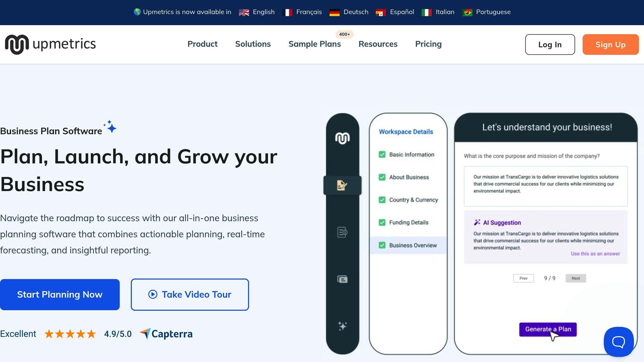The width and height of the screenshot is (644, 362).
Task: Toggle the Basic Information checkbox
Action: point(382,155)
